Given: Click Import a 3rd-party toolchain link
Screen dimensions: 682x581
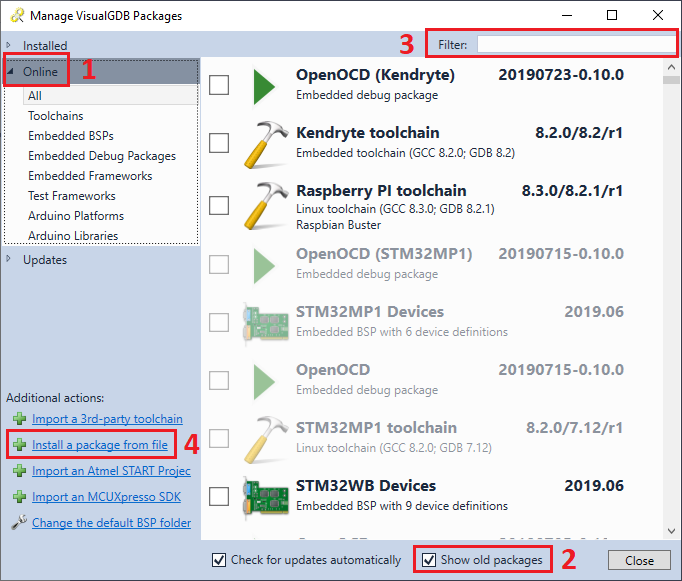Looking at the screenshot, I should pos(107,419).
